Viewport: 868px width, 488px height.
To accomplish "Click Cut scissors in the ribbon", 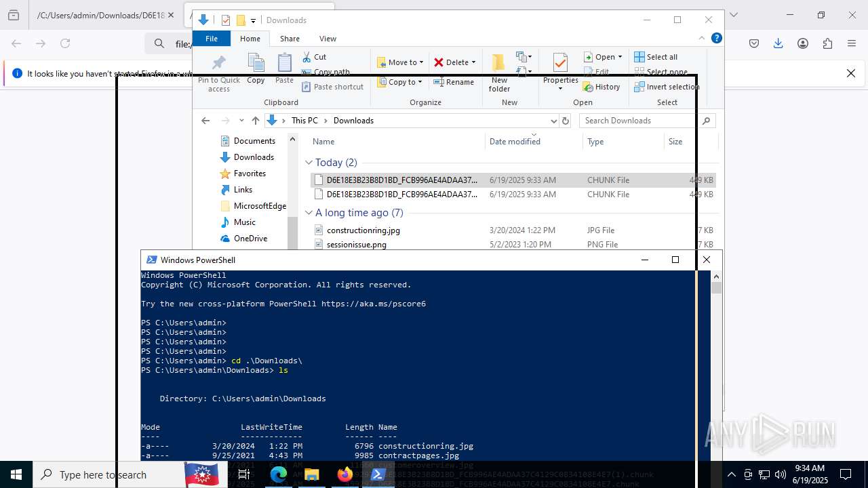I will tap(314, 57).
